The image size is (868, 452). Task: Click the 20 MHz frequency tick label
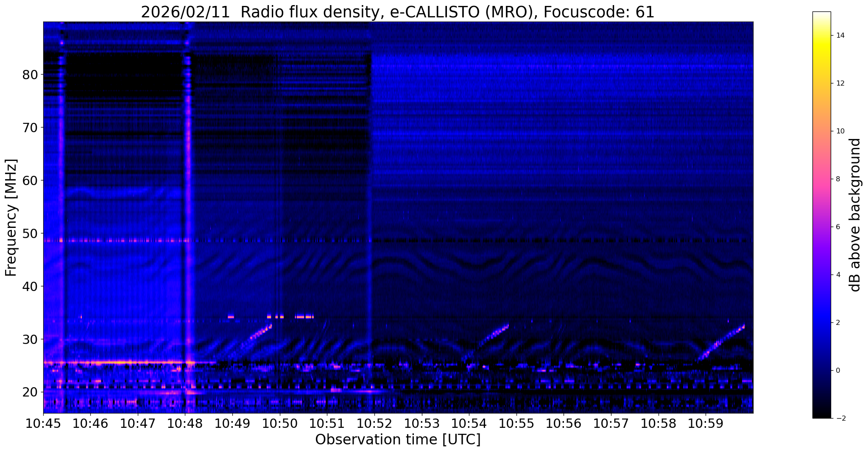click(30, 392)
